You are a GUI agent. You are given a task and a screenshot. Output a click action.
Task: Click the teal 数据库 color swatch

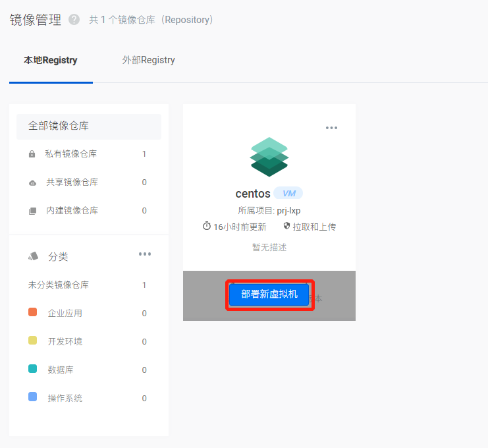tap(33, 369)
